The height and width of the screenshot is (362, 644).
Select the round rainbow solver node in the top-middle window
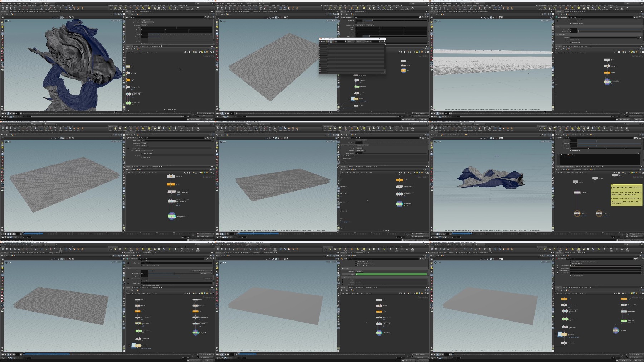tap(404, 71)
